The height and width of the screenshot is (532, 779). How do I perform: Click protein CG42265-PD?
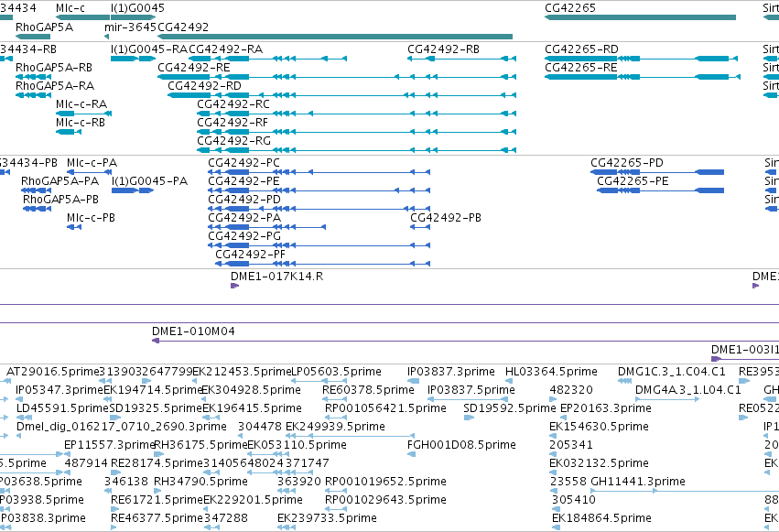pos(657,172)
